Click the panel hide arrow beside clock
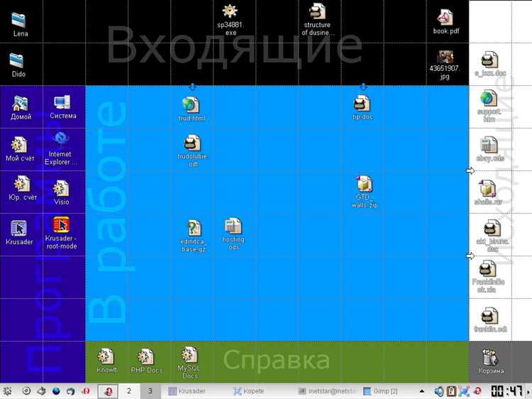 [528, 391]
